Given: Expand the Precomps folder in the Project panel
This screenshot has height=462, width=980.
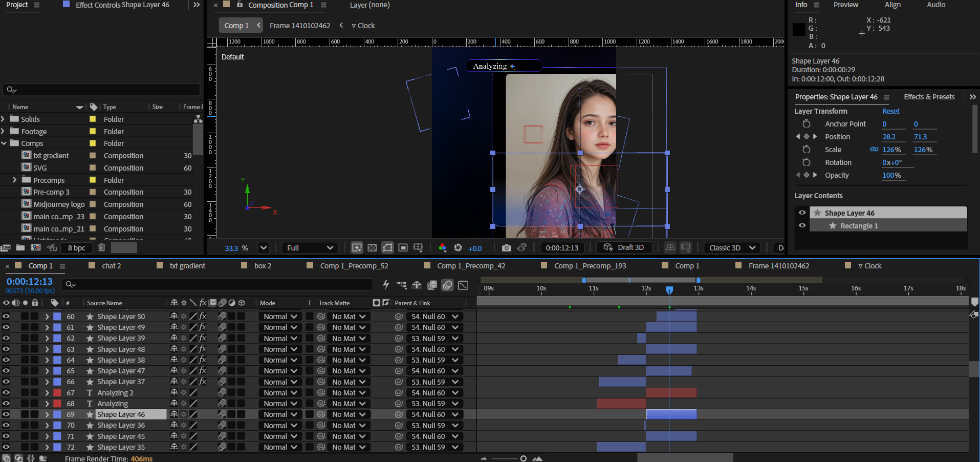Looking at the screenshot, I should pos(14,180).
